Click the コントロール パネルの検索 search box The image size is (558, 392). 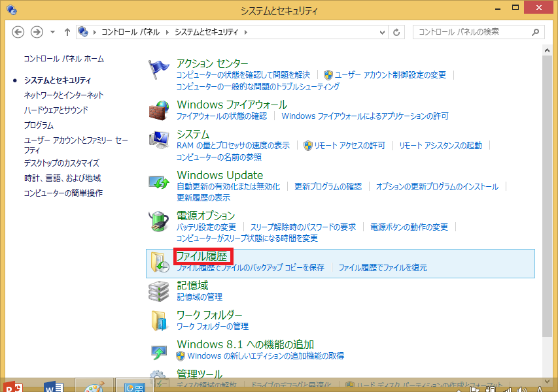479,33
